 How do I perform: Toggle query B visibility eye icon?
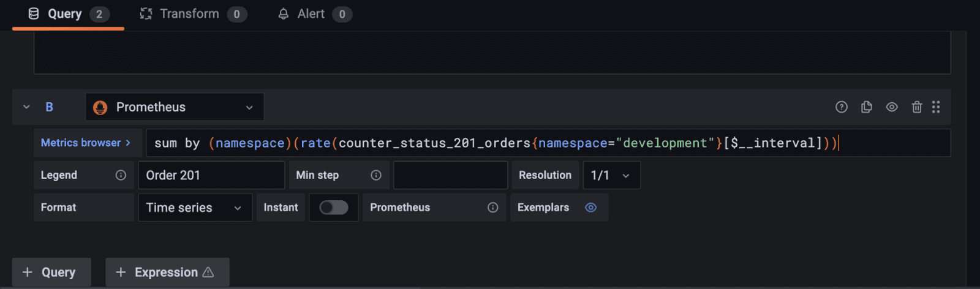pyautogui.click(x=892, y=107)
